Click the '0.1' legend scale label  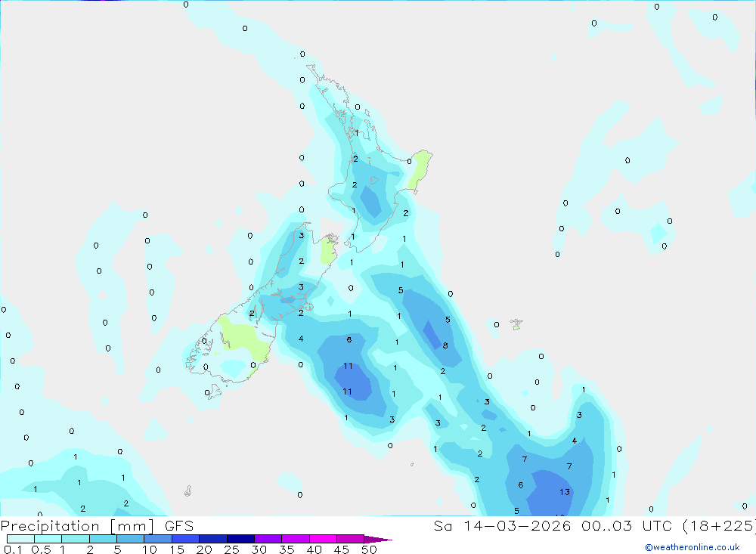[x=13, y=549]
